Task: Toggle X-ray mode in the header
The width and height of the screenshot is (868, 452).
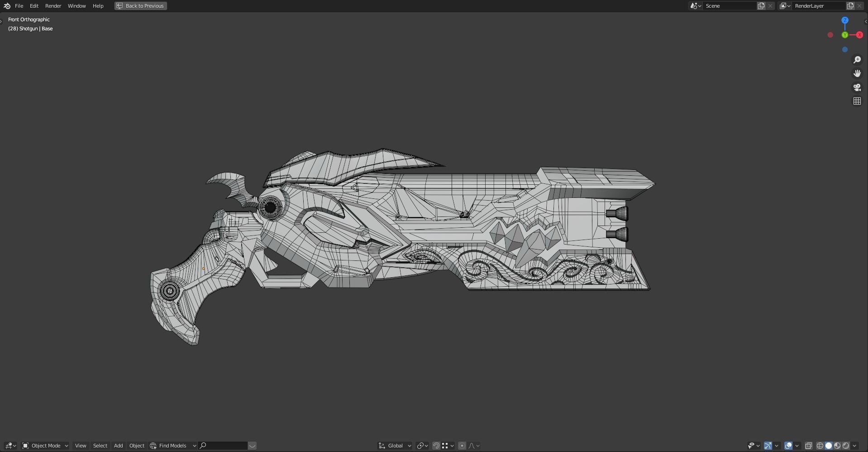Action: (x=809, y=446)
